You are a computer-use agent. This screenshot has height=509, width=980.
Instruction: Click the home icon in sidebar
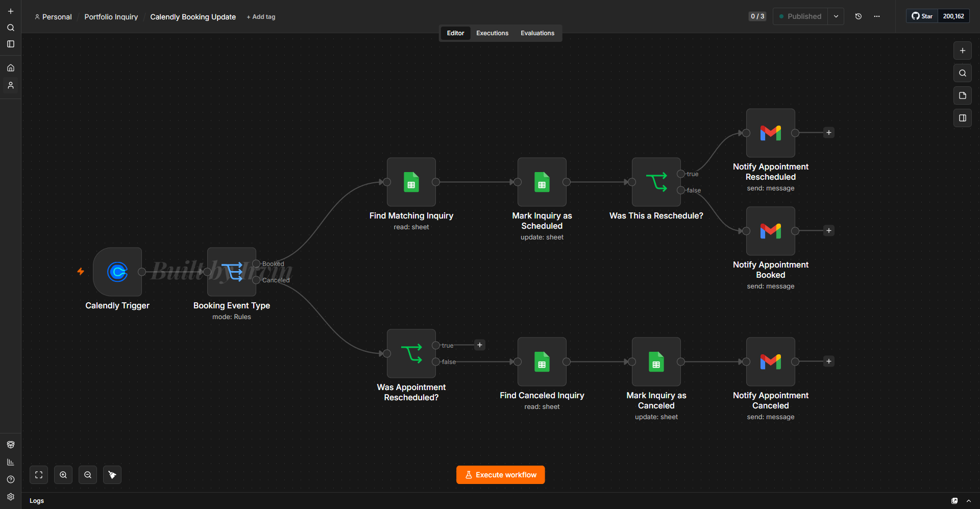point(11,68)
